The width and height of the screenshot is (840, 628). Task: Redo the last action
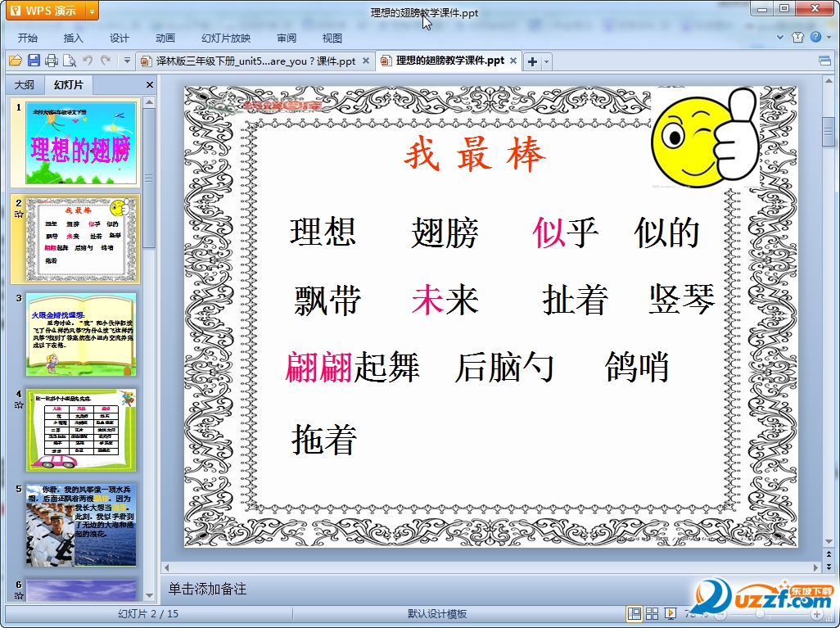coord(106,61)
